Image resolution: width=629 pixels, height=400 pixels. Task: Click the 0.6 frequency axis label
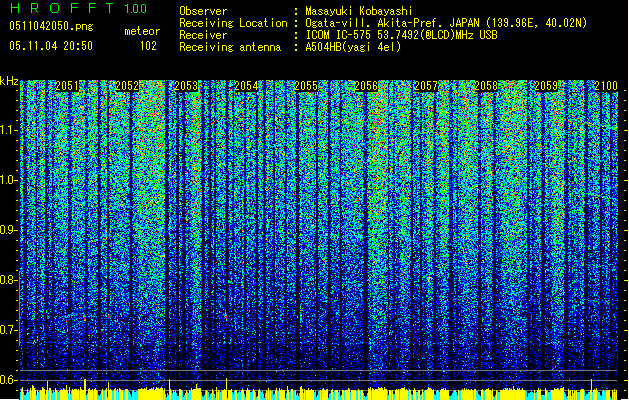pyautogui.click(x=9, y=380)
